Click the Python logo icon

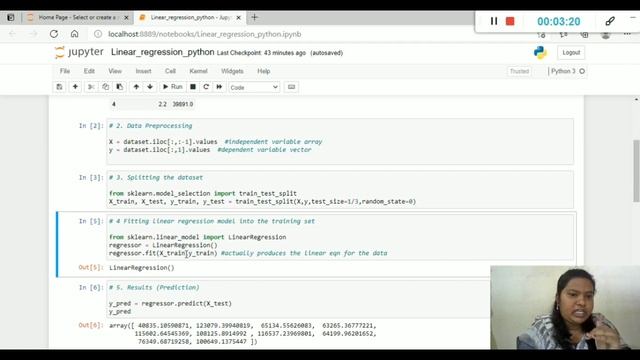(540, 53)
